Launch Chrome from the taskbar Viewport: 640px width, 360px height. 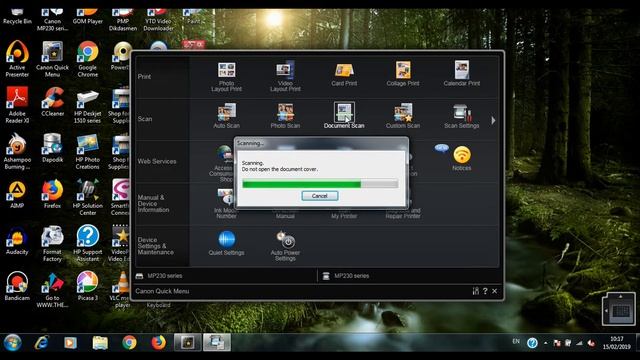[x=129, y=342]
